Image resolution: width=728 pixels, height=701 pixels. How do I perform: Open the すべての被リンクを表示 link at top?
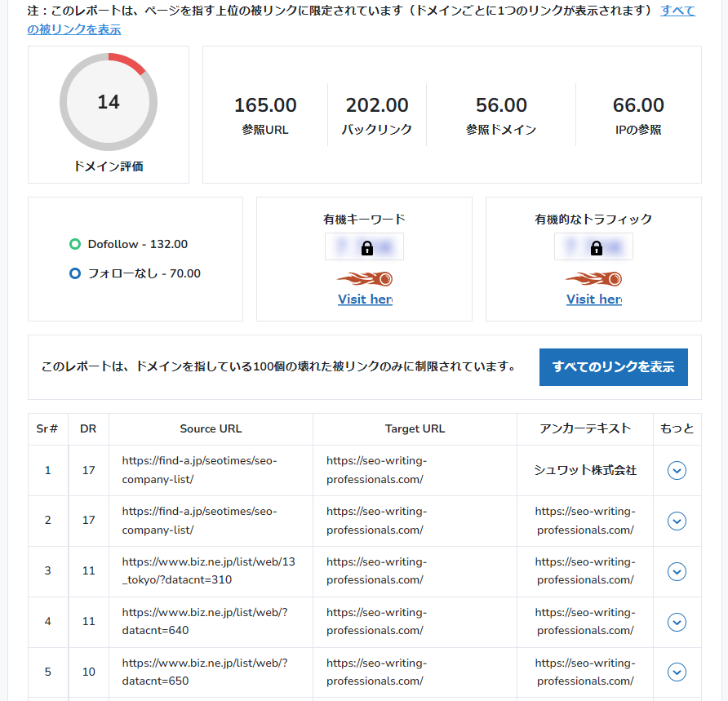[73, 29]
